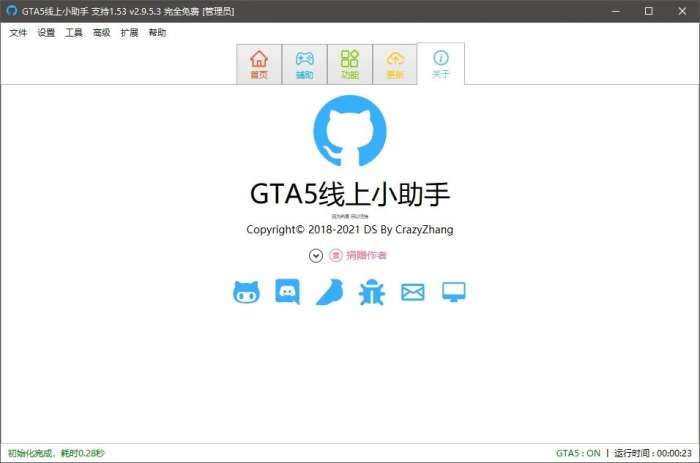The height and width of the screenshot is (463, 700).
Task: Click the envelope email icon
Action: tap(413, 292)
